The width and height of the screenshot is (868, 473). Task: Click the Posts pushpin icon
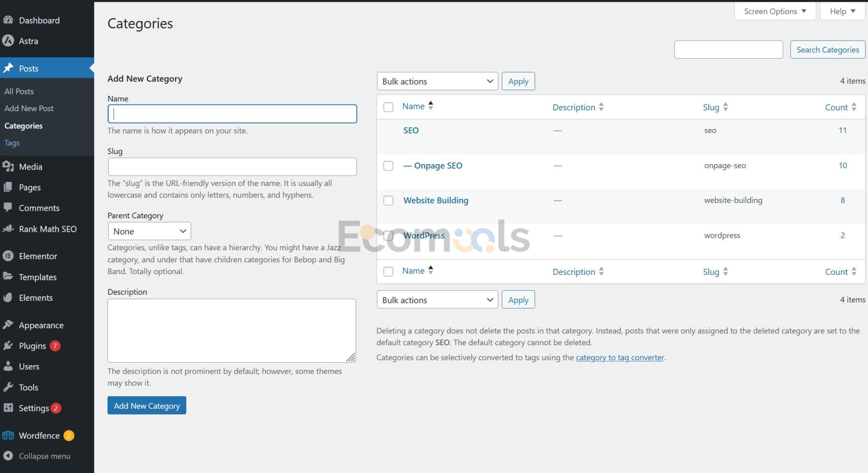pyautogui.click(x=8, y=68)
